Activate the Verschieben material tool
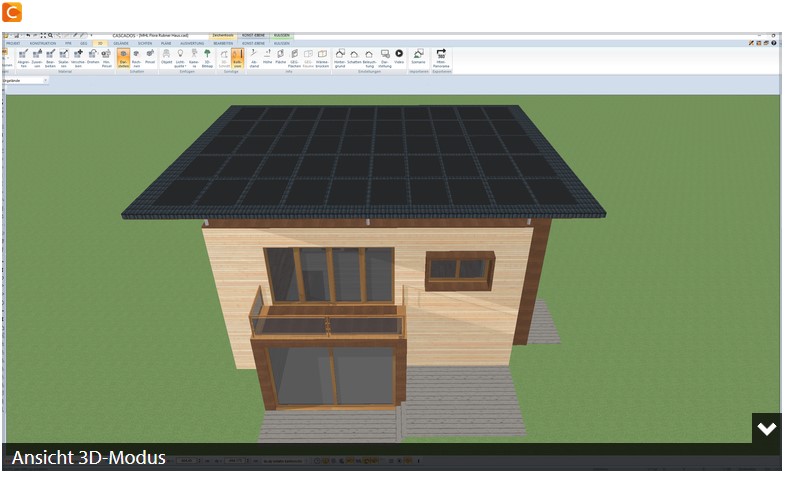This screenshot has width=785, height=477. pyautogui.click(x=78, y=58)
